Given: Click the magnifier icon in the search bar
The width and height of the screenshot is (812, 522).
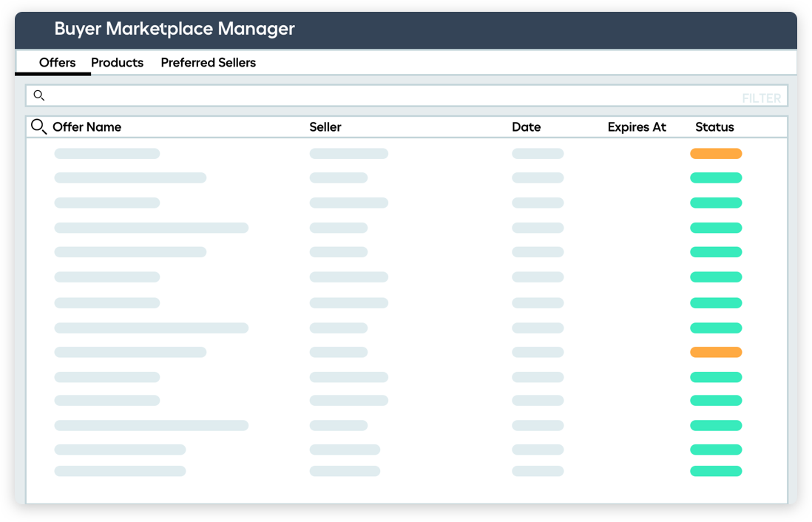Looking at the screenshot, I should pos(39,95).
